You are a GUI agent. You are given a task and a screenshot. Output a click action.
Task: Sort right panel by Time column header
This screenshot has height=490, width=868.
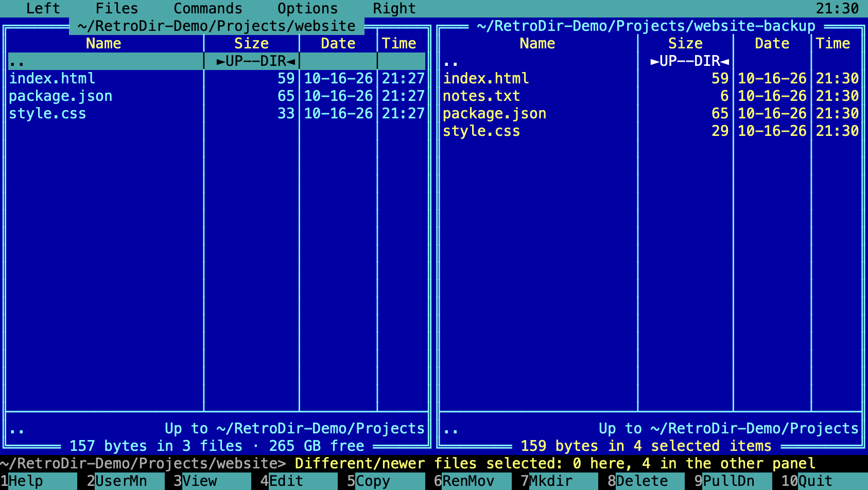(x=833, y=44)
